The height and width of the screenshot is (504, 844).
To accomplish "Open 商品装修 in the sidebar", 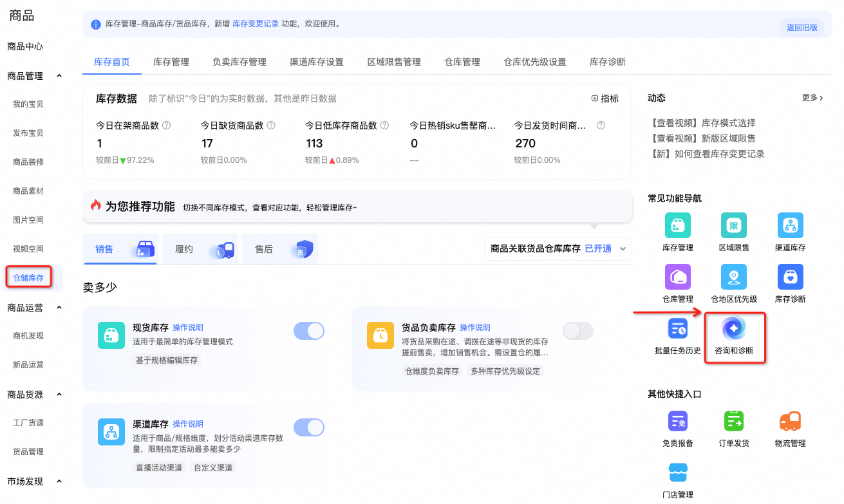I will [x=28, y=162].
